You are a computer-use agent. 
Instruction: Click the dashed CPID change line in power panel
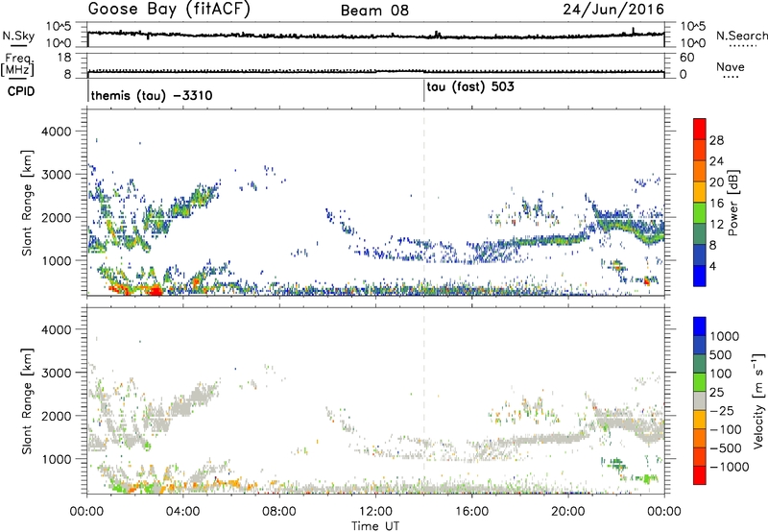click(x=424, y=203)
